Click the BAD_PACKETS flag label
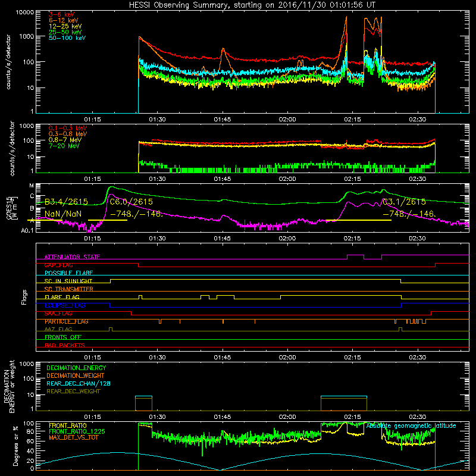Screen dimensions: 476x476 pyautogui.click(x=65, y=345)
